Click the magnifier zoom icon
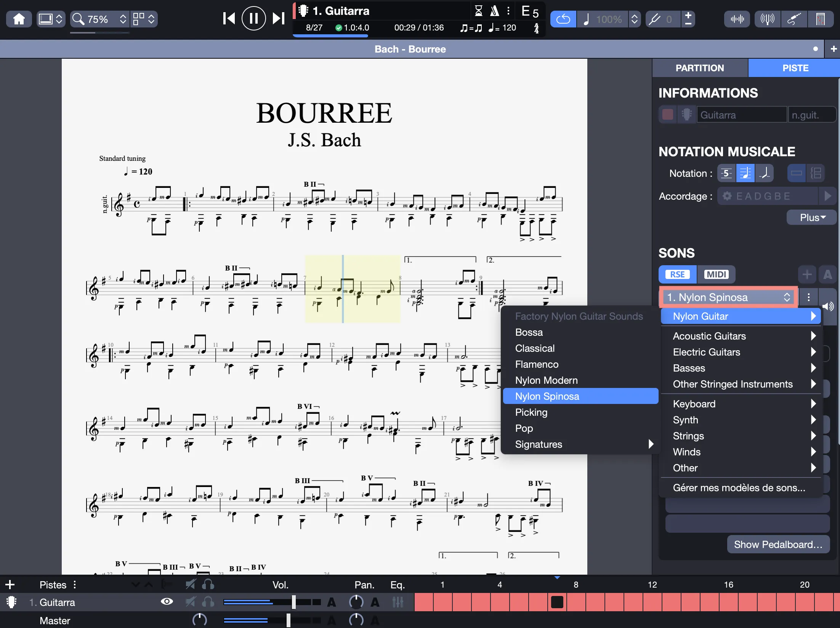Screen dimensions: 840x628 pos(78,19)
